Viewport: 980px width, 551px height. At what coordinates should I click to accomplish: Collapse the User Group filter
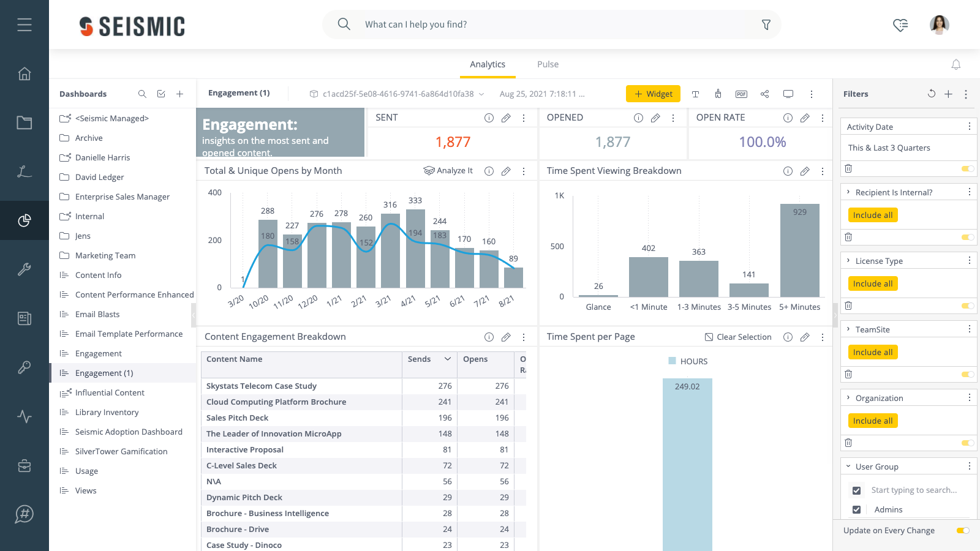[x=848, y=467]
